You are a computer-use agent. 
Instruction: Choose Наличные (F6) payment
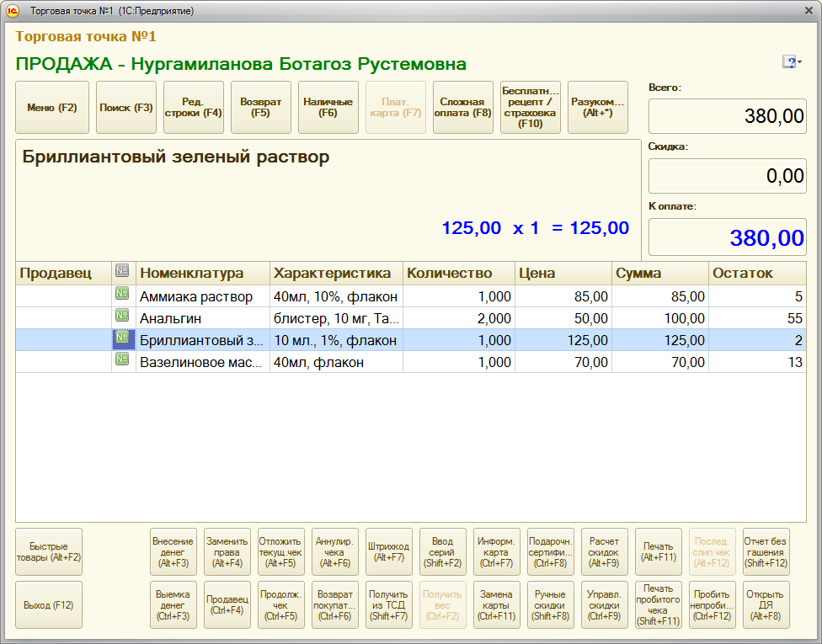click(328, 108)
